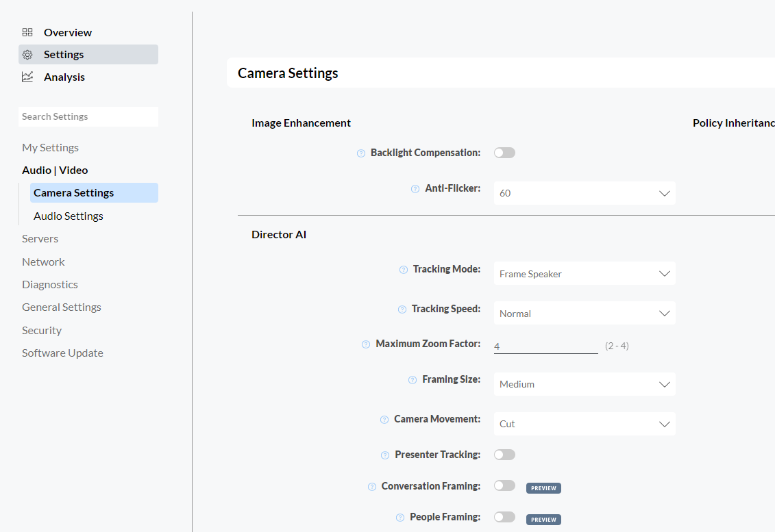Click the Overview grid icon

27,31
